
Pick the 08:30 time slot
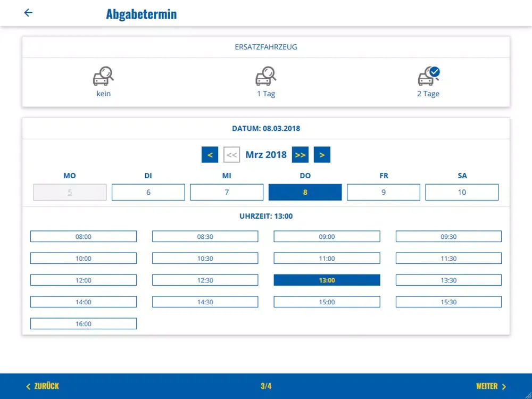(205, 237)
